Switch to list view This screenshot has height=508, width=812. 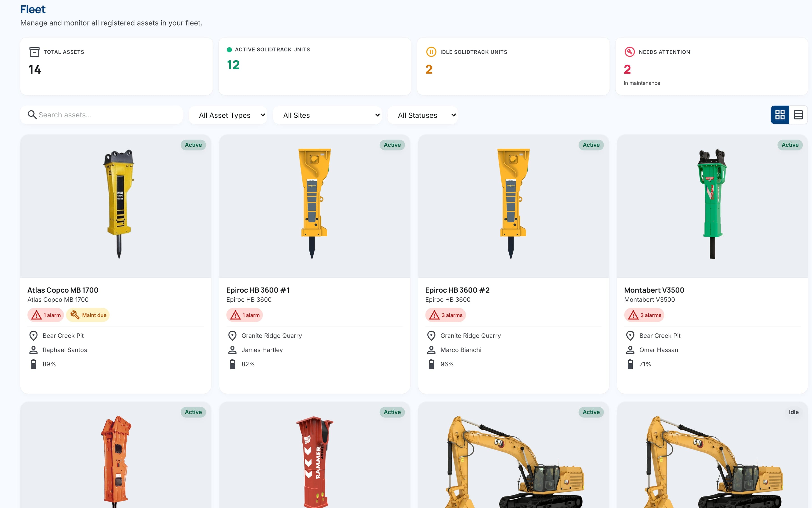tap(798, 115)
